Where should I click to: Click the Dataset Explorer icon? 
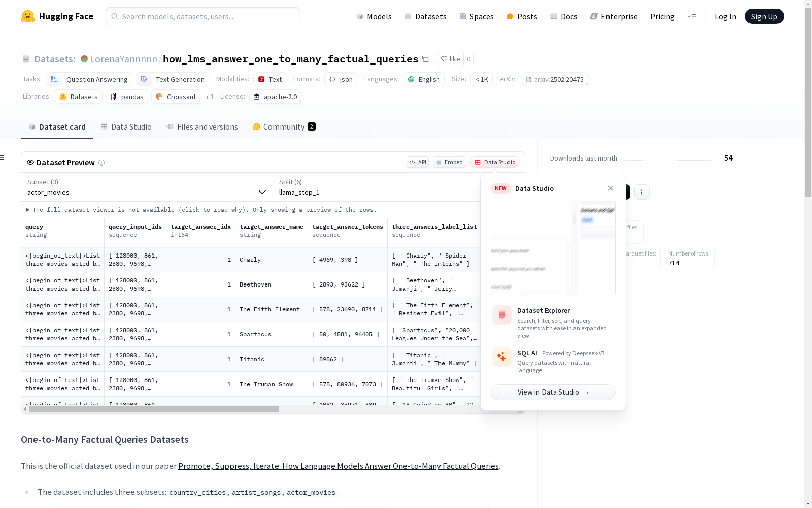click(502, 315)
